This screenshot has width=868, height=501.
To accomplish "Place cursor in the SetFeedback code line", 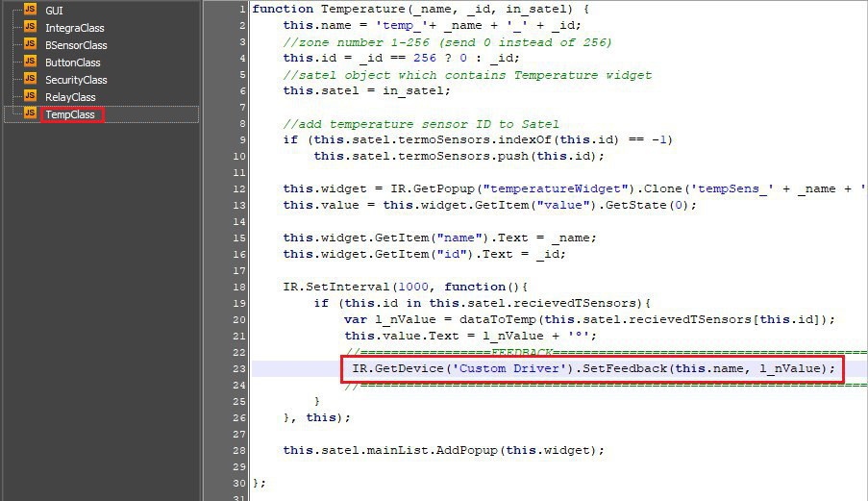I will click(x=591, y=368).
